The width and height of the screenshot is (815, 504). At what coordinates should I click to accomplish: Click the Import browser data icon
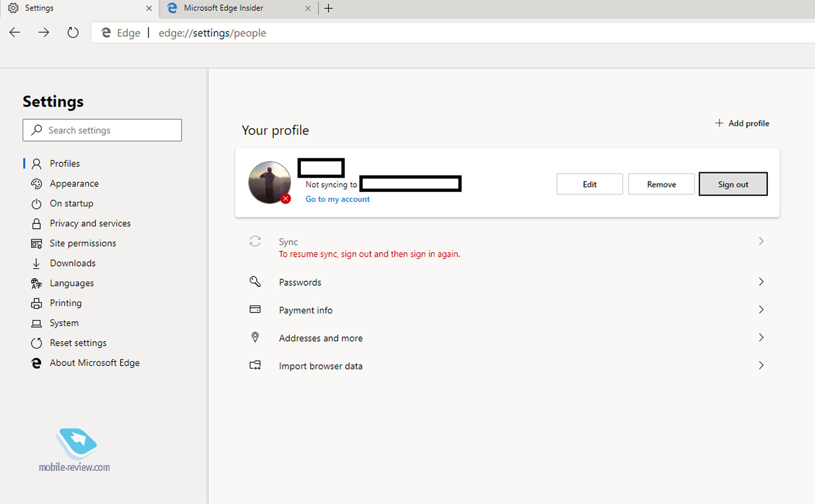255,365
